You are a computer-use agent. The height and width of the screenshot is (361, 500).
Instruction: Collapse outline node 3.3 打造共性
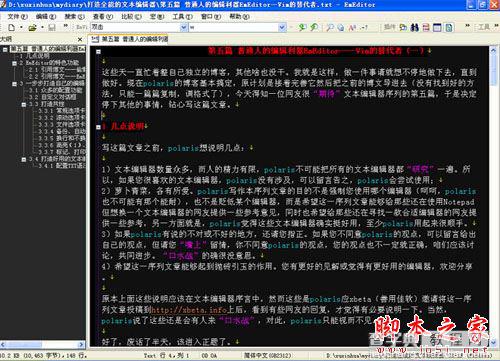(24, 104)
